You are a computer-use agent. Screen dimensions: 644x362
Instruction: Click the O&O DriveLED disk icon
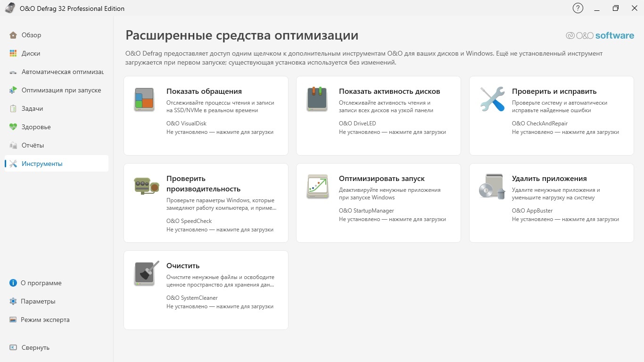(317, 99)
